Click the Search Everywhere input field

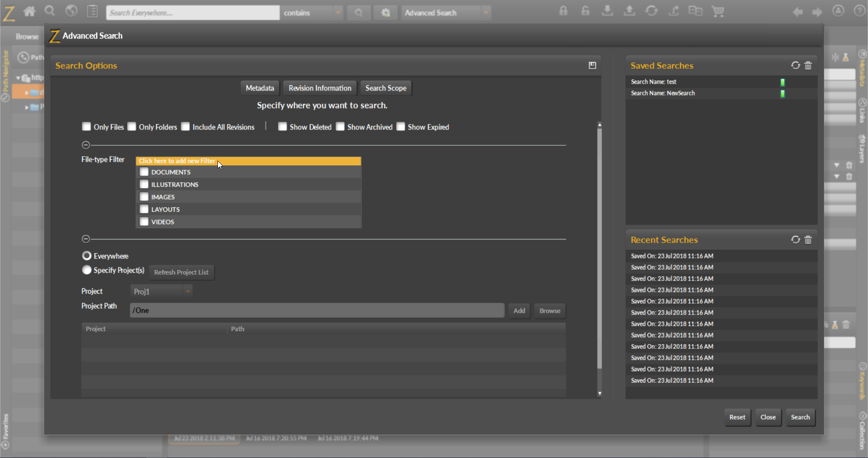coord(193,13)
